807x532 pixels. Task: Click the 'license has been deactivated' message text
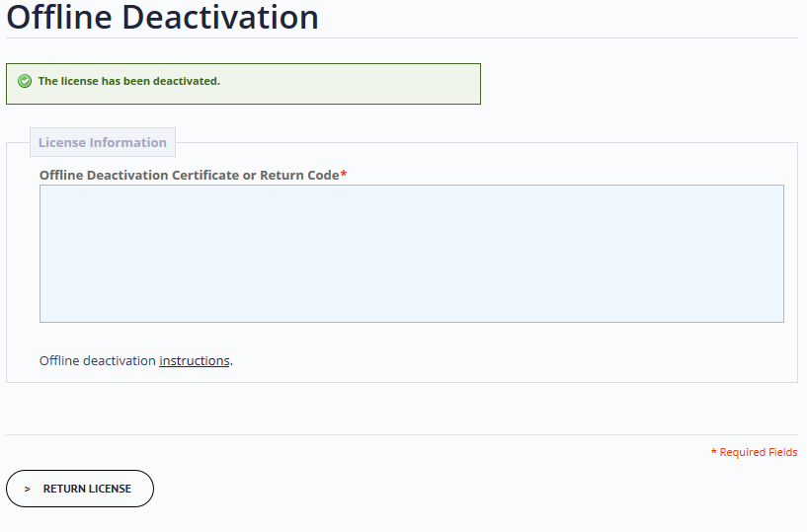coord(129,81)
